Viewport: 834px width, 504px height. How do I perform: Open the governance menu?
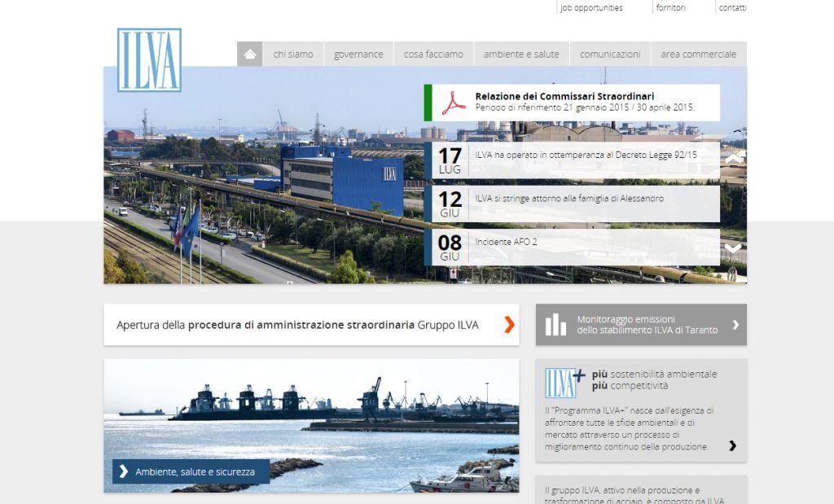[358, 55]
